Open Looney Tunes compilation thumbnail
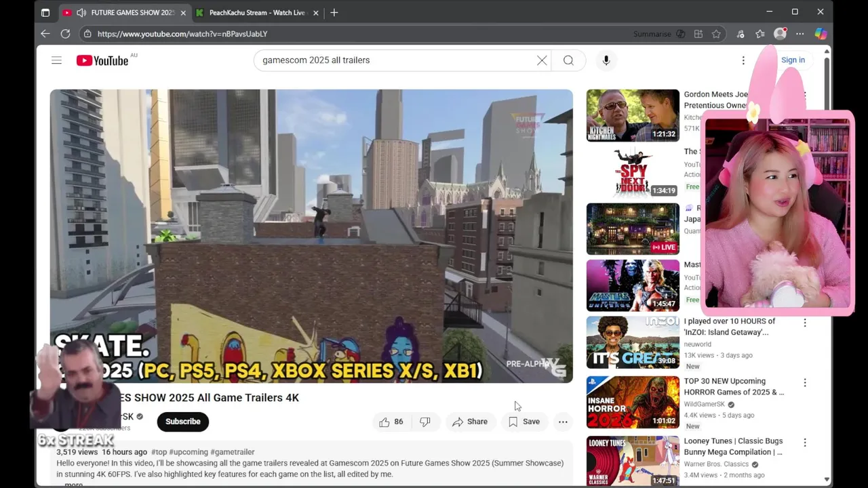868x488 pixels. click(x=633, y=462)
